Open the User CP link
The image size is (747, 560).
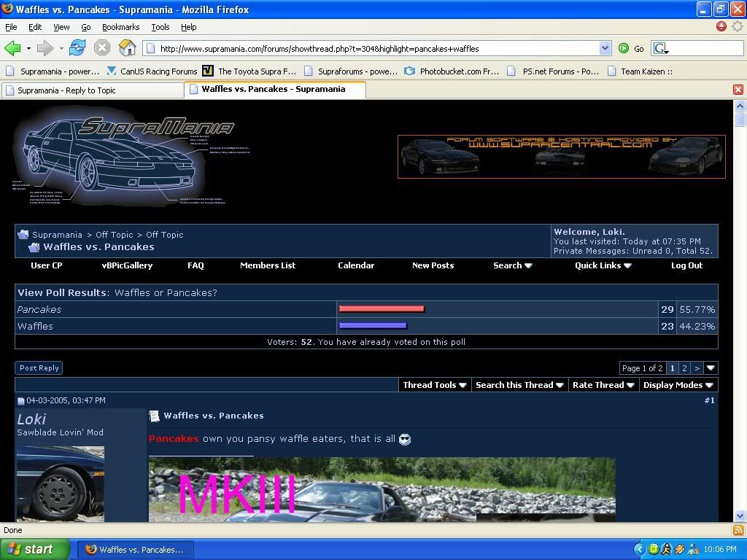coord(47,265)
